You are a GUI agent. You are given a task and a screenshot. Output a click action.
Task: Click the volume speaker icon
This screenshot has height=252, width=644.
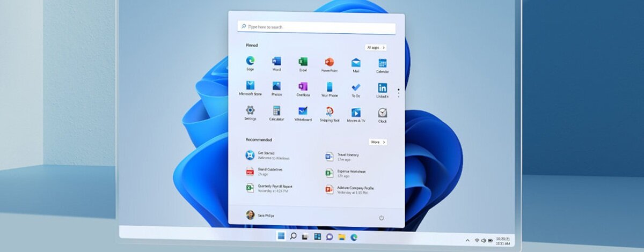pyautogui.click(x=484, y=240)
